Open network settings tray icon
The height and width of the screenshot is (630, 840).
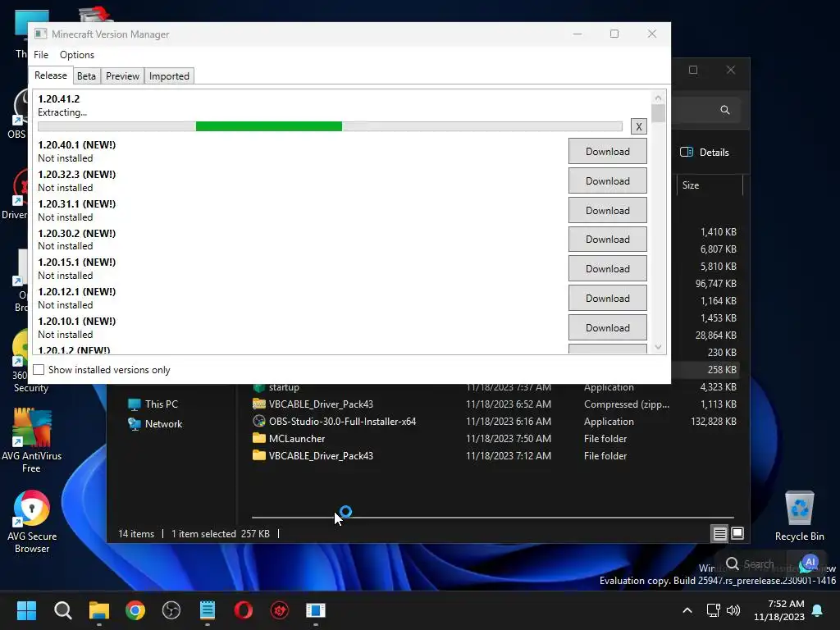point(713,610)
